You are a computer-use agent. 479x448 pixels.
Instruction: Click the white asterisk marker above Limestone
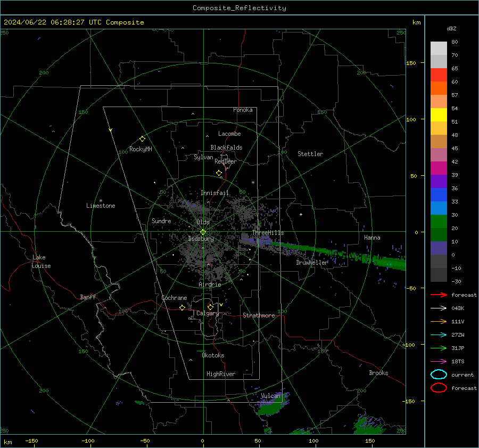coord(101,201)
